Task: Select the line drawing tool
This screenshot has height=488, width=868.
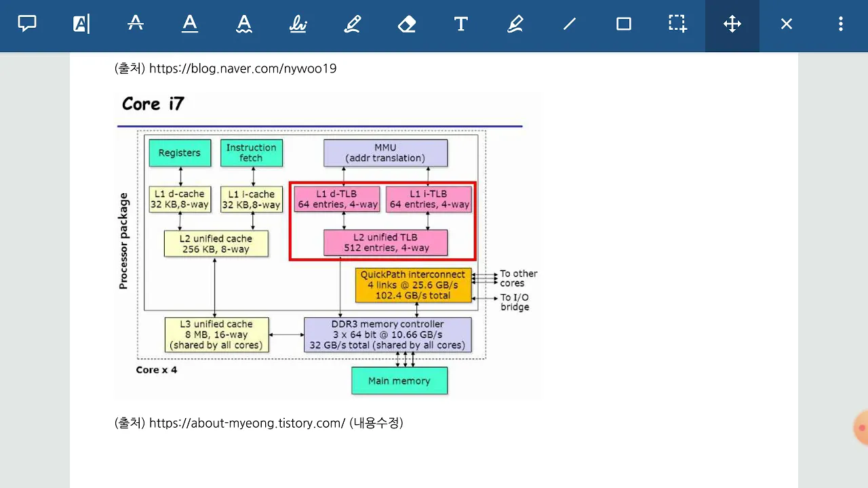Action: pos(570,24)
